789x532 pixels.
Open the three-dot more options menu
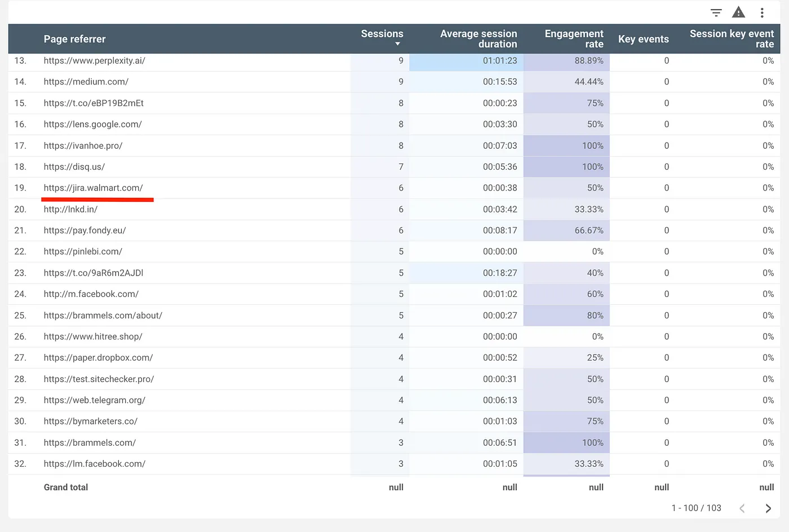tap(762, 12)
